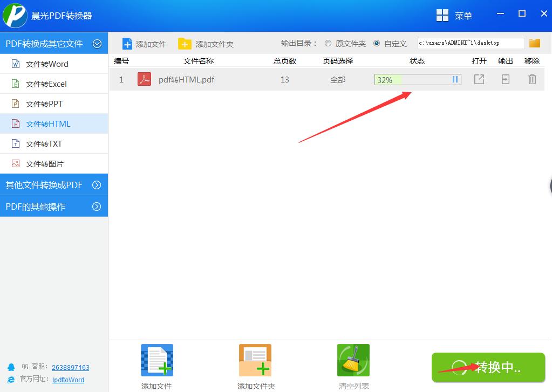This screenshot has width=552, height=392.
Task: Open the 添加文件 icon at the bottom panel
Action: click(156, 360)
